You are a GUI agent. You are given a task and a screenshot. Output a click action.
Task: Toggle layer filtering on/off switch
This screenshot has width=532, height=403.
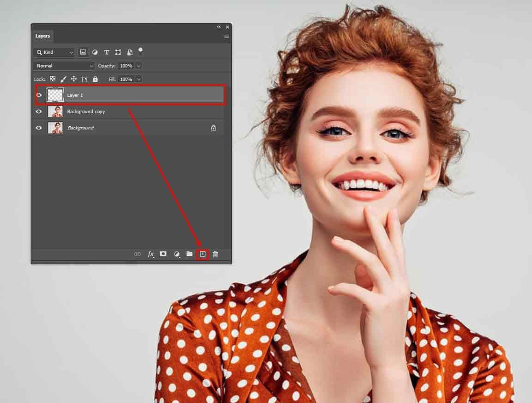tap(140, 51)
